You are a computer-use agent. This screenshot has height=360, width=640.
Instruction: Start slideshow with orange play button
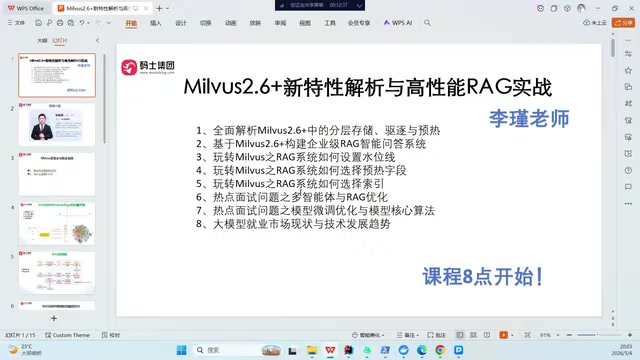pyautogui.click(x=503, y=335)
